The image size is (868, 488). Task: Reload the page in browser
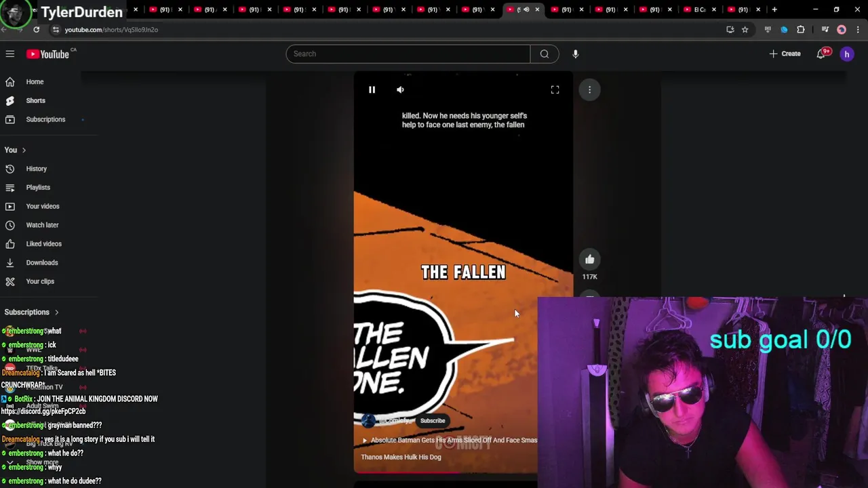coord(36,30)
